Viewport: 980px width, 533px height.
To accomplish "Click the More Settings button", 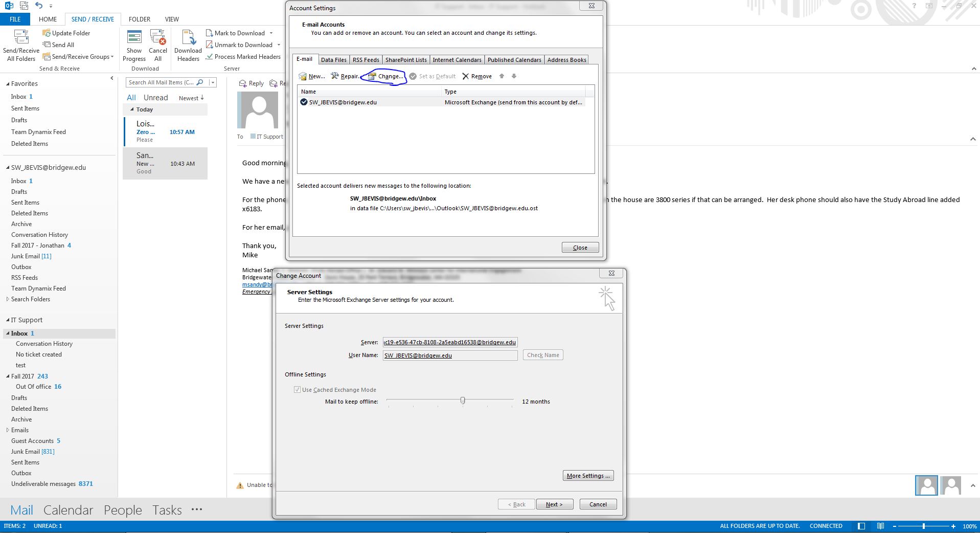I will pos(588,476).
